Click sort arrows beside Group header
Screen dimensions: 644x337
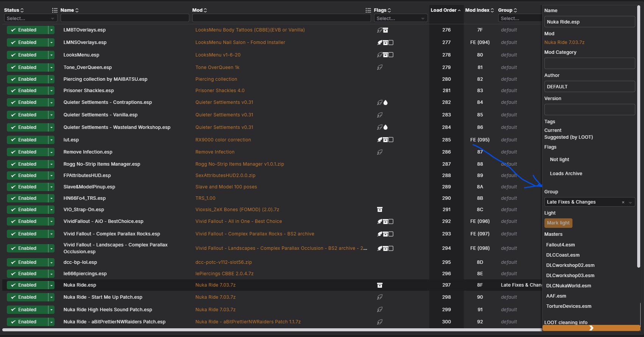tap(515, 10)
